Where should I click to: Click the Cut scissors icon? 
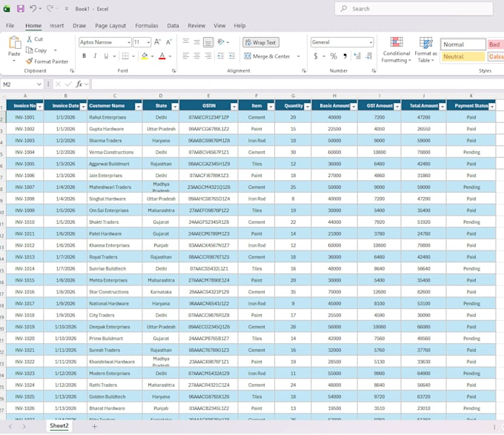click(x=29, y=39)
